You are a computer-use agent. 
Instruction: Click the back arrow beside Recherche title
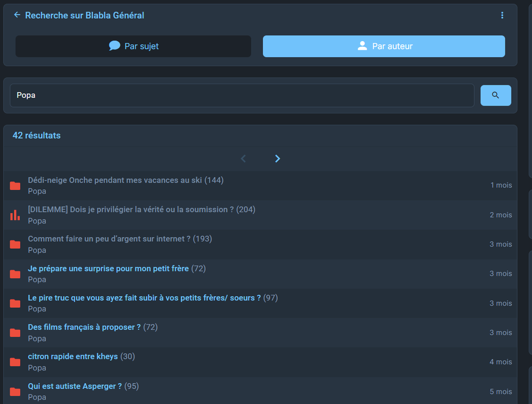pyautogui.click(x=17, y=15)
